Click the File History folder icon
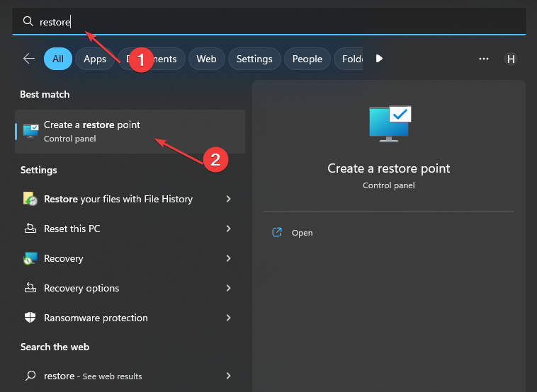The height and width of the screenshot is (392, 537). pos(30,198)
